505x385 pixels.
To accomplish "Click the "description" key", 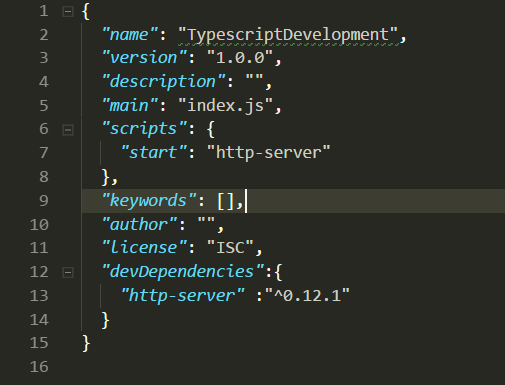I will [x=163, y=82].
